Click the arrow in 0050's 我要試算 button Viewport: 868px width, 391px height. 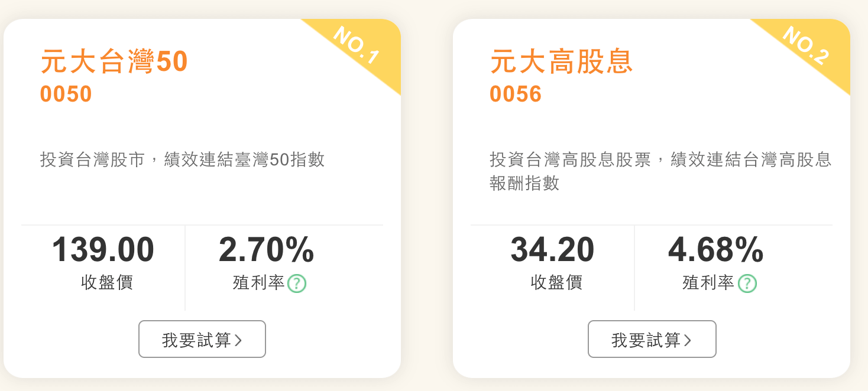(238, 340)
